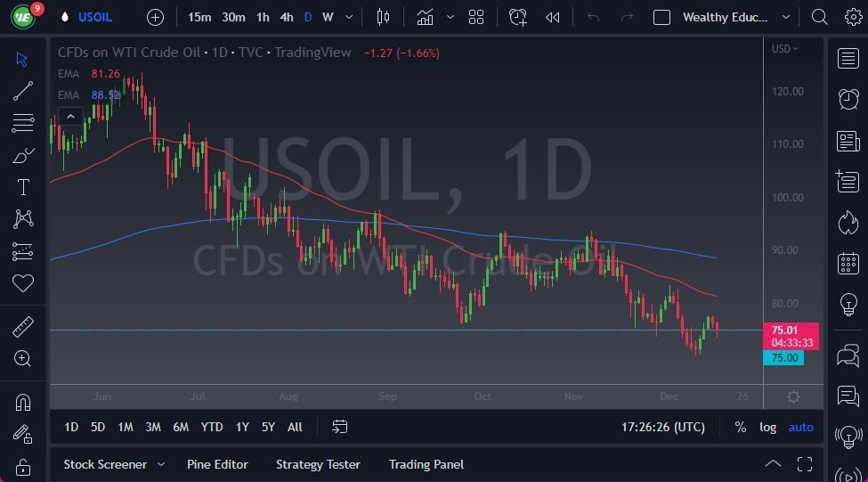Select the 1D date range
This screenshot has width=868, height=482.
click(x=71, y=427)
